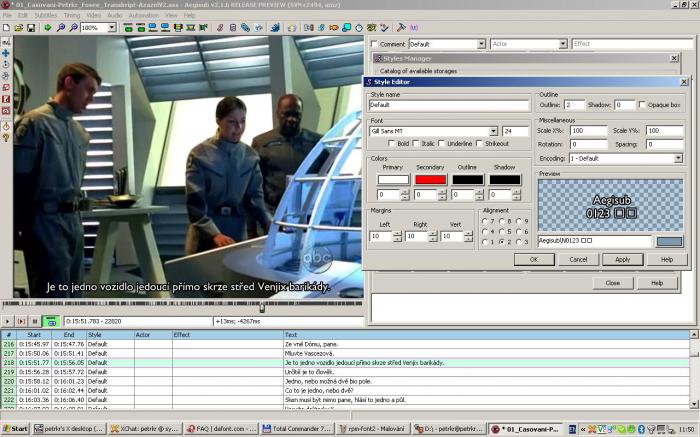The height and width of the screenshot is (437, 700).
Task: Open the Encoding dropdown
Action: tap(678, 158)
